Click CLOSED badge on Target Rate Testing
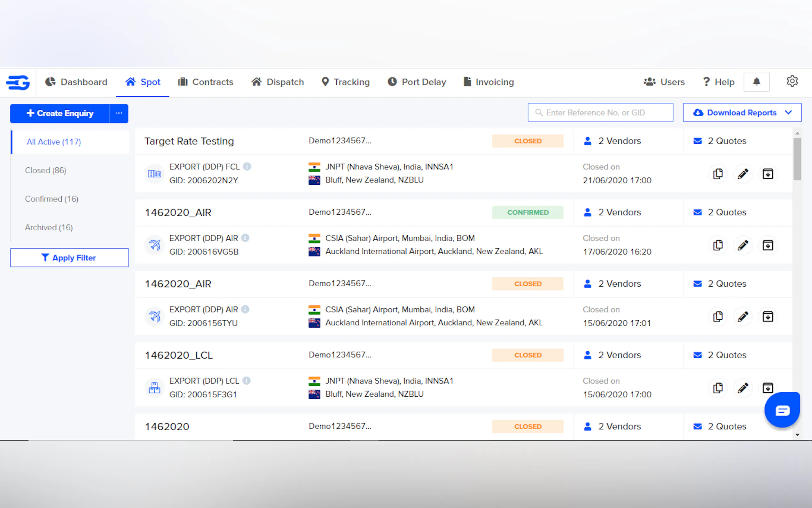812x508 pixels. pyautogui.click(x=528, y=141)
